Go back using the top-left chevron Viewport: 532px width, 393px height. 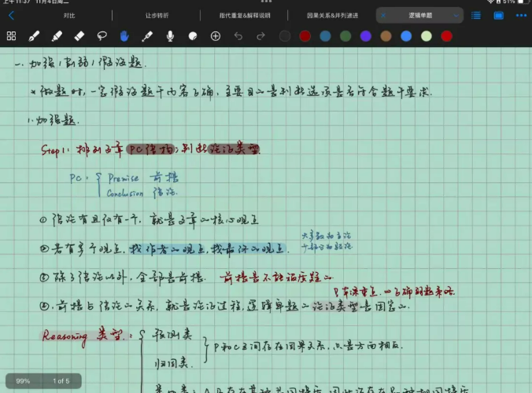point(11,15)
